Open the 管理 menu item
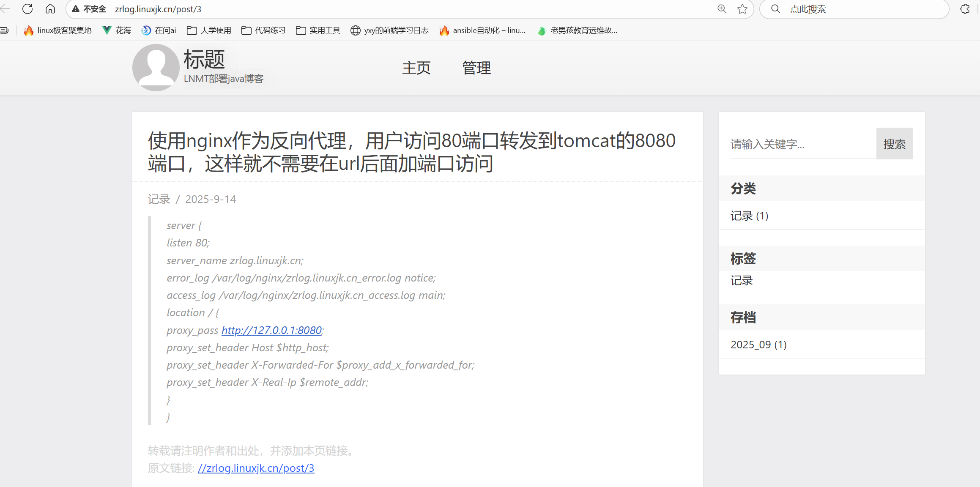The width and height of the screenshot is (980, 487). tap(476, 68)
